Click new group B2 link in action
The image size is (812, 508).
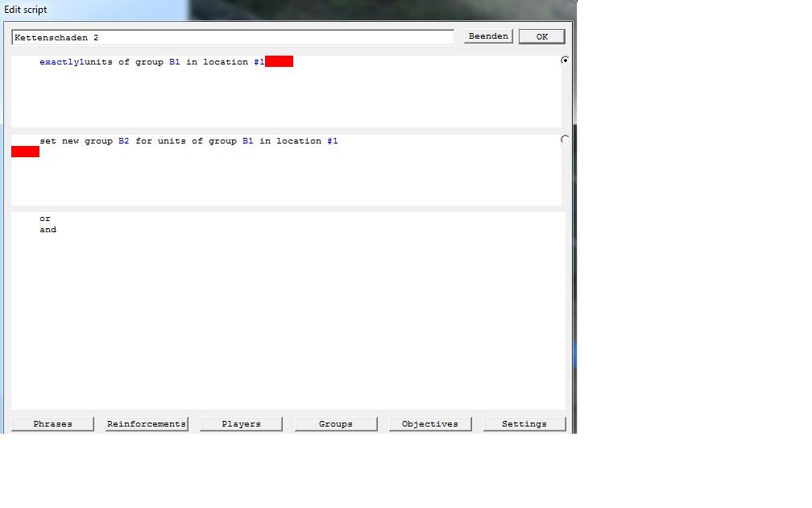tap(124, 141)
